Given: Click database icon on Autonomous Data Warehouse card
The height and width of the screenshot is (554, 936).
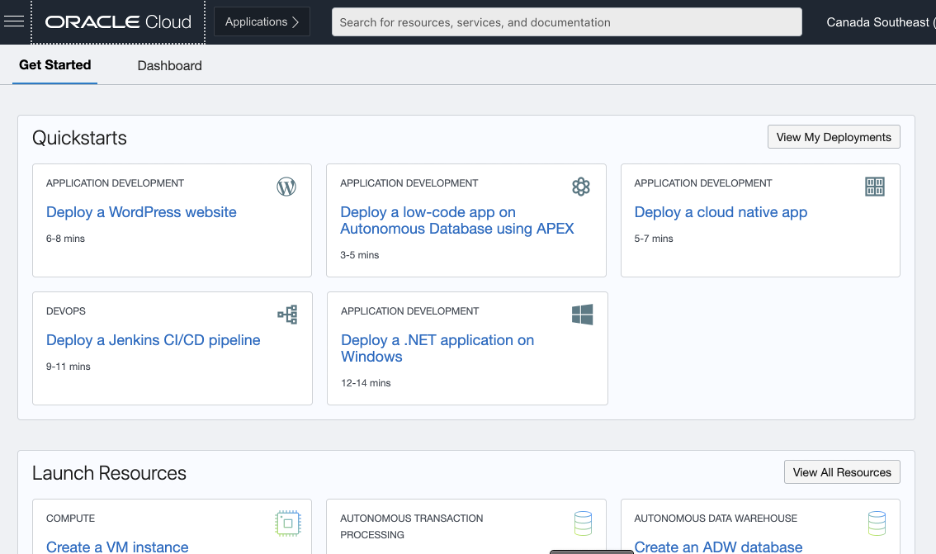Looking at the screenshot, I should pos(876,523).
